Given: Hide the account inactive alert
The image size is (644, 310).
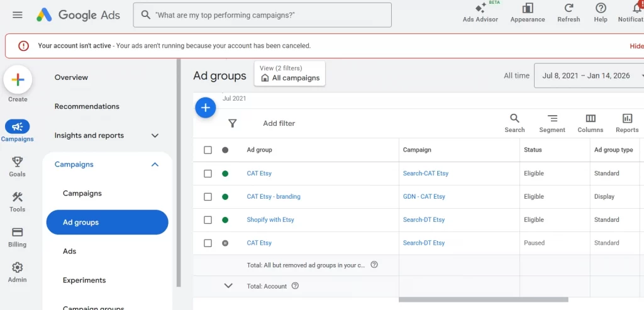Looking at the screenshot, I should [x=636, y=46].
